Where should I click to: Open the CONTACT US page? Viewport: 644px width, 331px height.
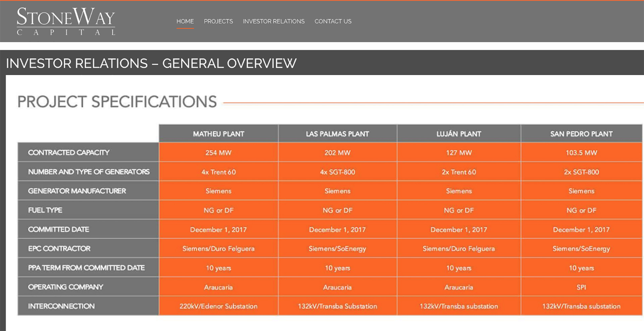click(333, 21)
